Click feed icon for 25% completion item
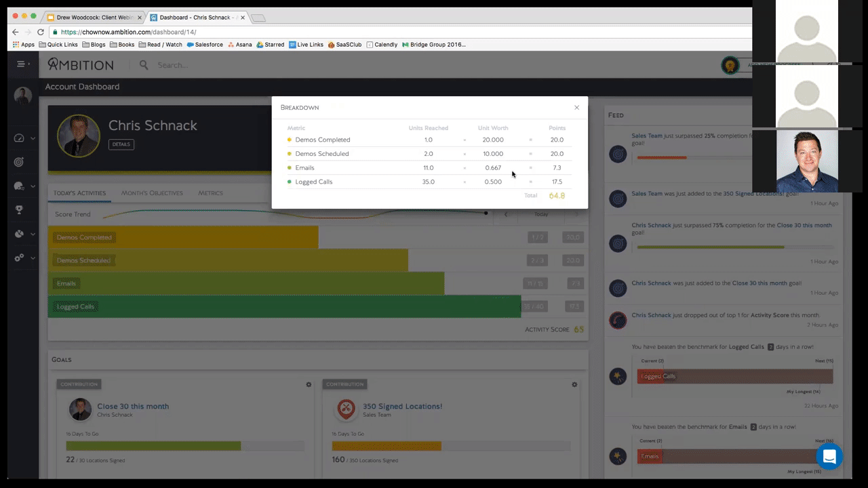Viewport: 868px width, 488px height. 618,154
